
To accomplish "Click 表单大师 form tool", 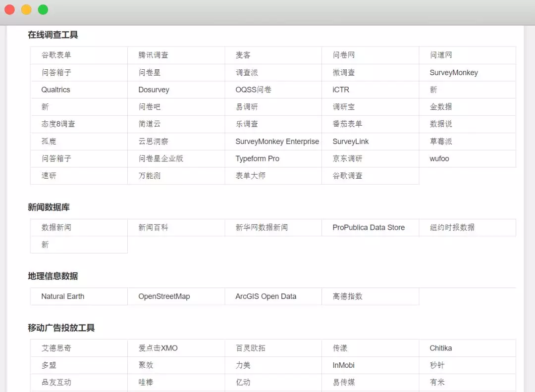I will (x=251, y=176).
